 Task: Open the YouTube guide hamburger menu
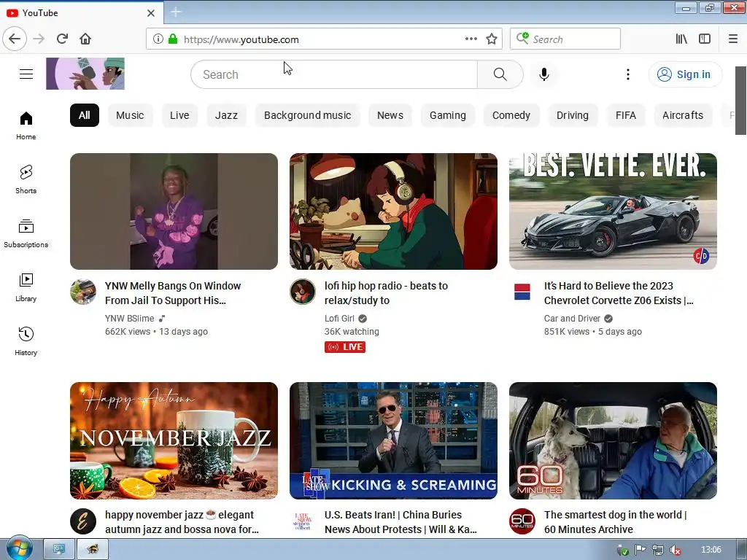(x=26, y=74)
